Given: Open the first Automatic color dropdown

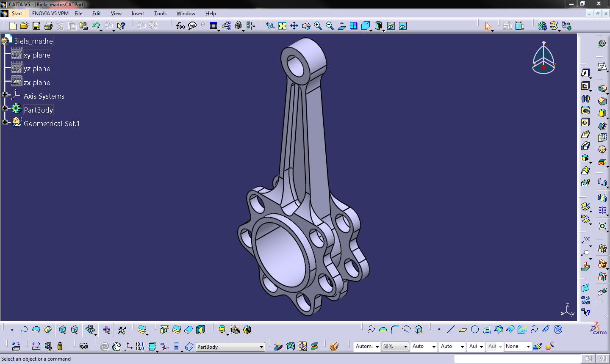Looking at the screenshot, I should 377,346.
